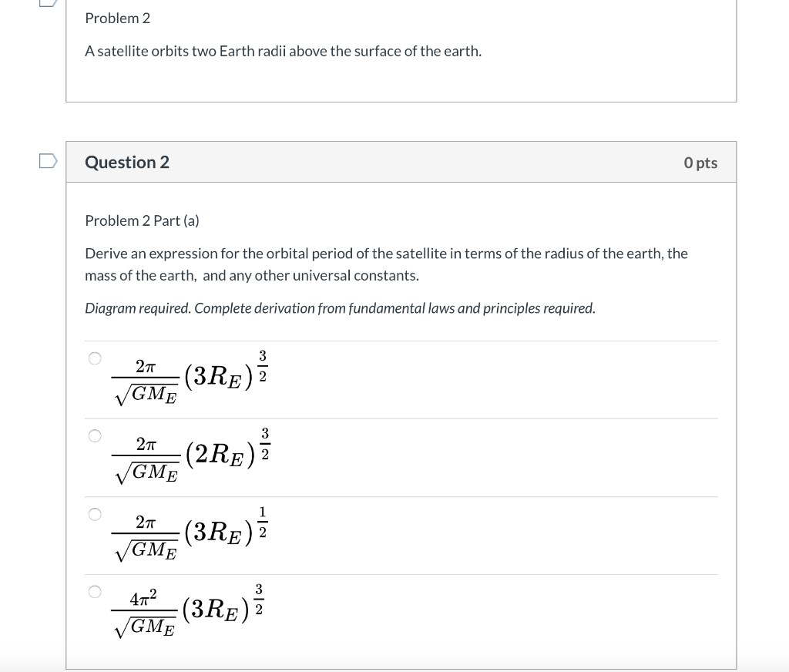Click the Problem 2 title text
This screenshot has height=672, width=789.
click(x=117, y=18)
